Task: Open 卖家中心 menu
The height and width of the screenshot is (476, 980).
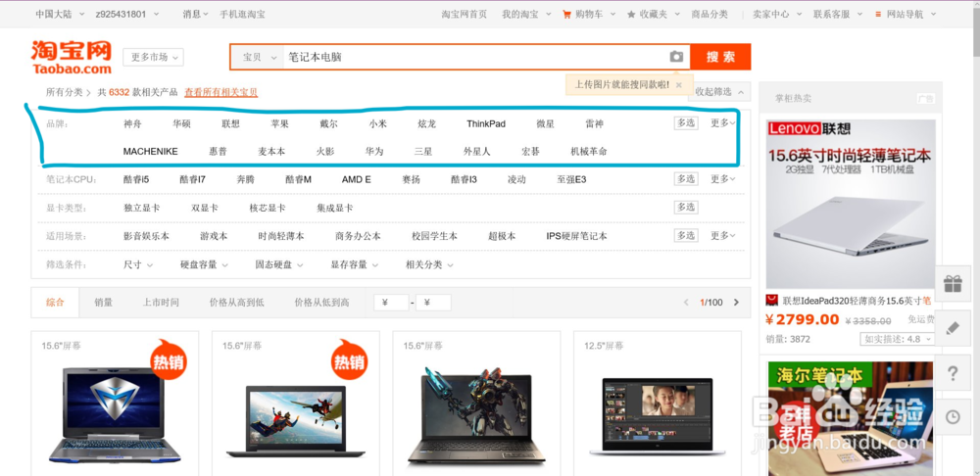Action: (x=777, y=14)
